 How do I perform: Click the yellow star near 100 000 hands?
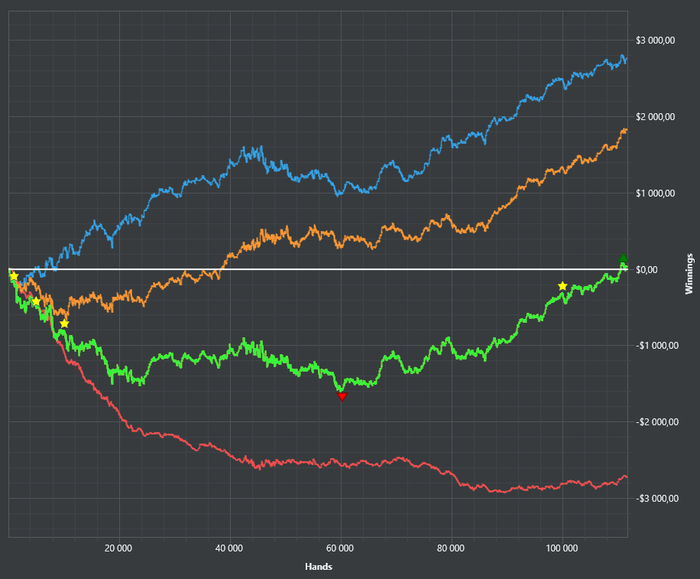(x=562, y=286)
